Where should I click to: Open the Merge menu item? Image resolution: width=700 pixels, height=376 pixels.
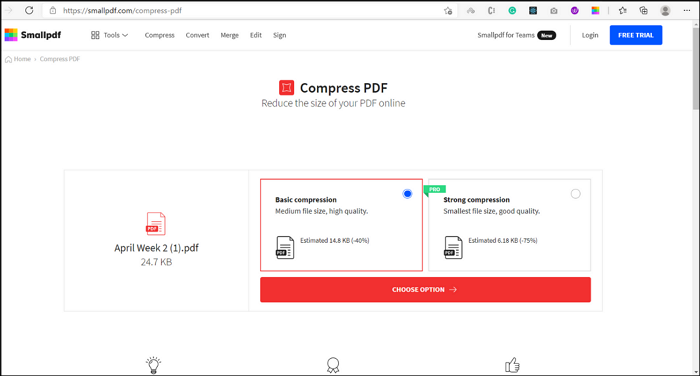click(229, 35)
